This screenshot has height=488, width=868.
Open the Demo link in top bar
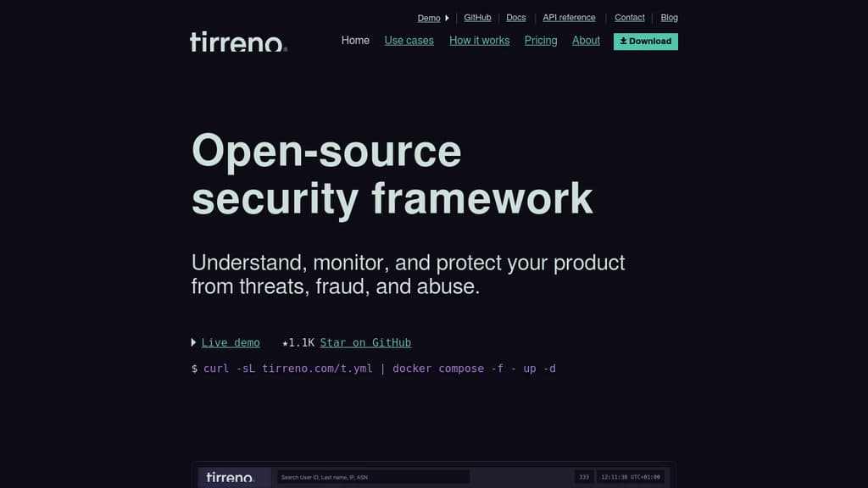(x=429, y=18)
